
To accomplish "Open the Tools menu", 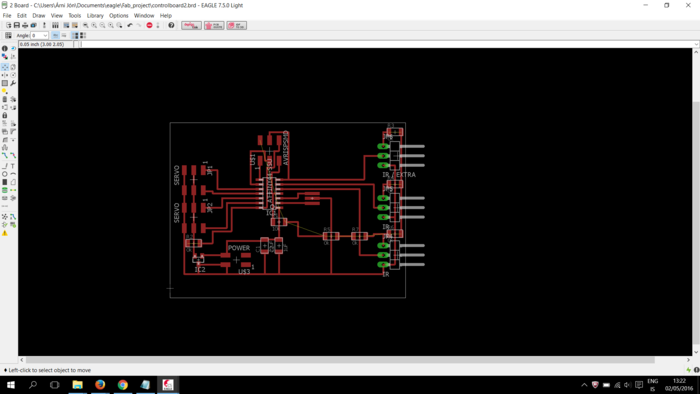I will click(75, 15).
